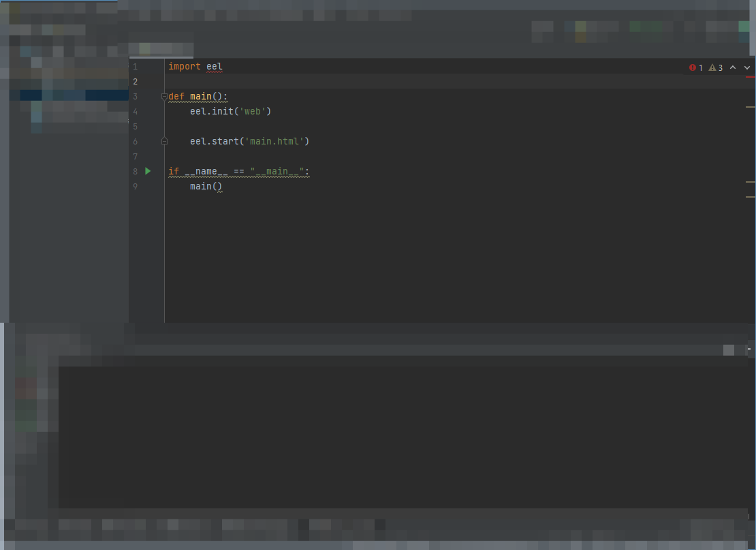Click the 'main.html' string literal
This screenshot has height=550, width=756.
point(274,141)
